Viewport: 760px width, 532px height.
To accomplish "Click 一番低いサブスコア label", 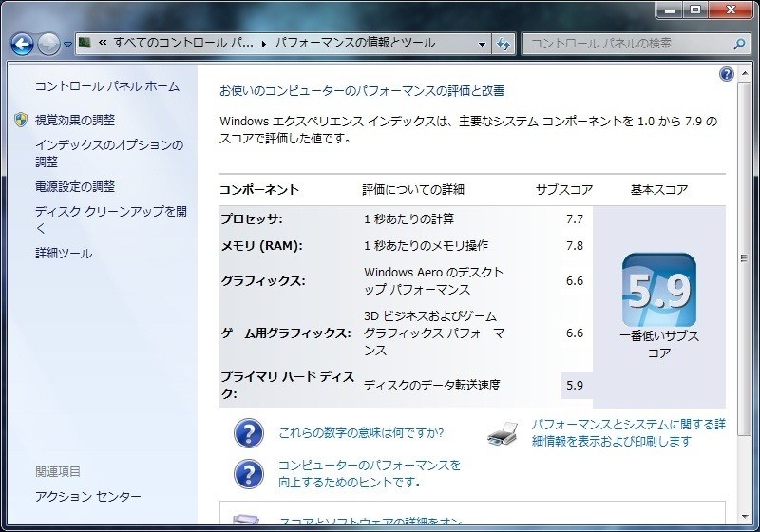I will pos(659,344).
